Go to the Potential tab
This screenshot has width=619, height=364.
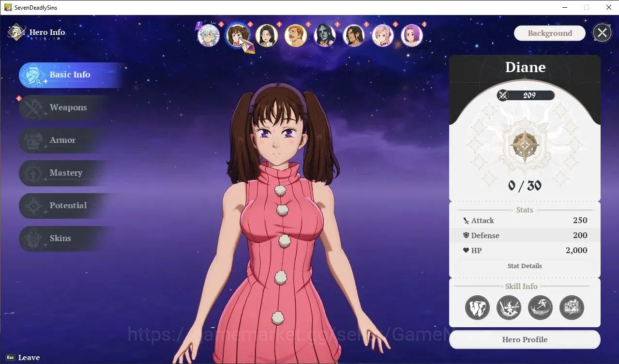pos(68,206)
